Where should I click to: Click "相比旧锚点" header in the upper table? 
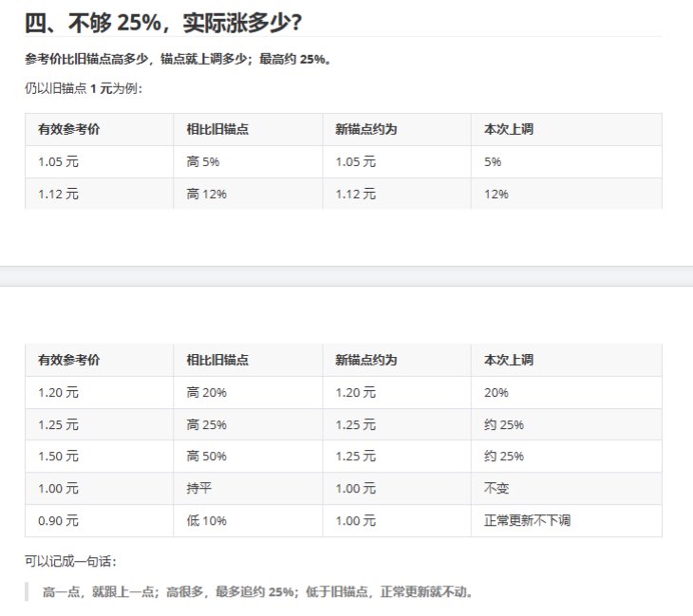click(x=217, y=129)
